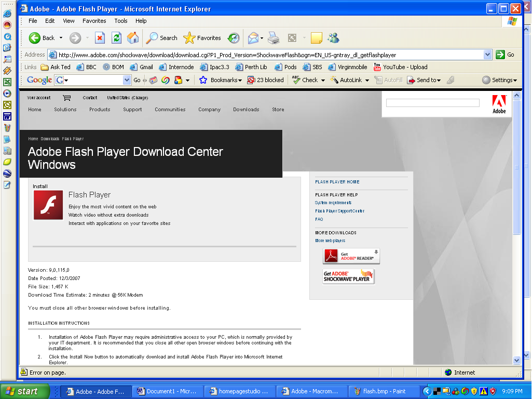
Task: Open the BBC link in Links bar
Action: click(x=86, y=67)
